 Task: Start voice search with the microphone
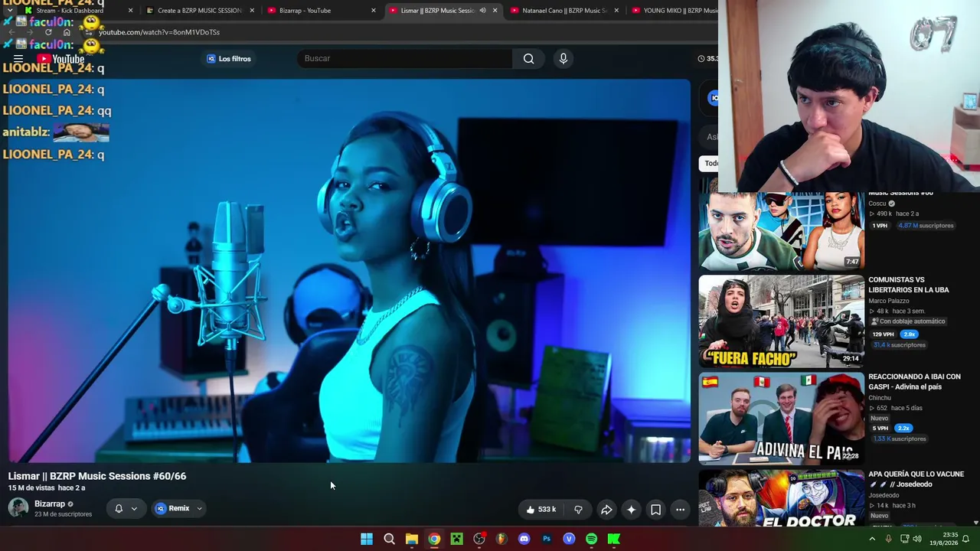(563, 59)
